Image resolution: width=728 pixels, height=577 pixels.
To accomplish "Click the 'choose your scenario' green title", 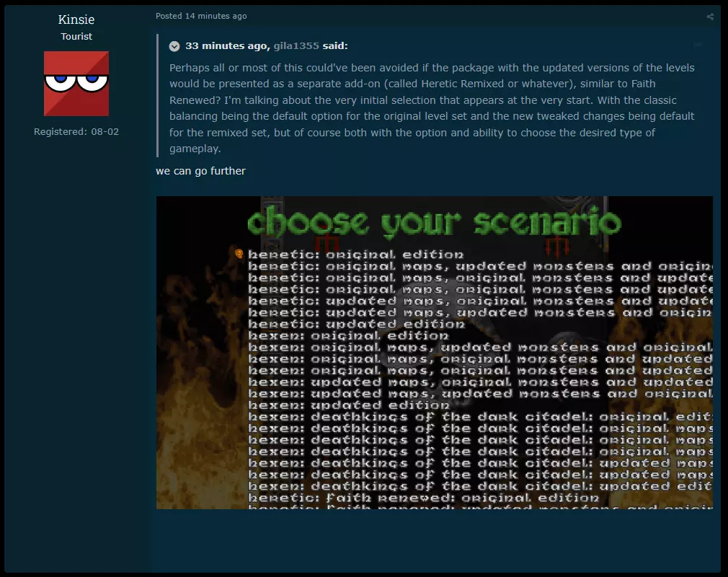I will 434,222.
